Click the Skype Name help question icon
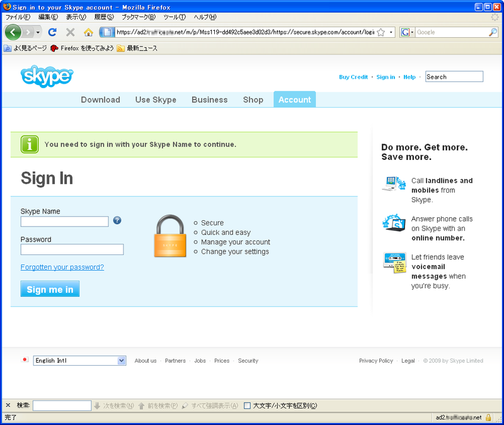 click(117, 220)
